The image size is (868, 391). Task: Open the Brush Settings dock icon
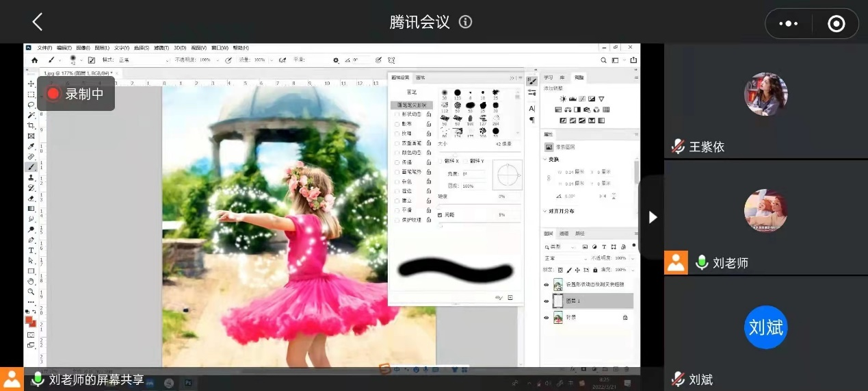532,81
